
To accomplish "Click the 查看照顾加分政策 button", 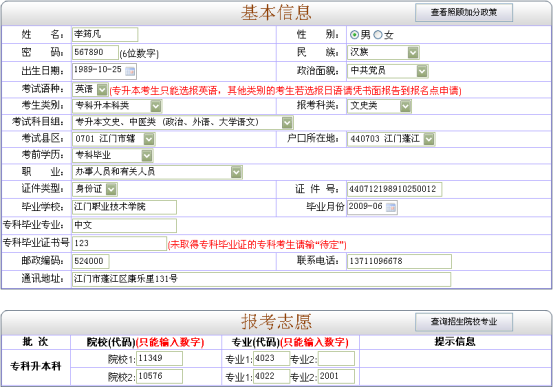I will click(464, 13).
